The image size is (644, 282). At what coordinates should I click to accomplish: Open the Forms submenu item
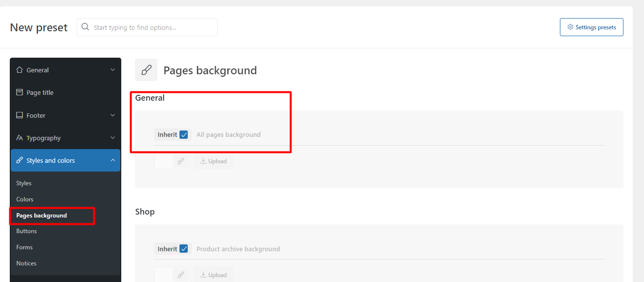(24, 247)
